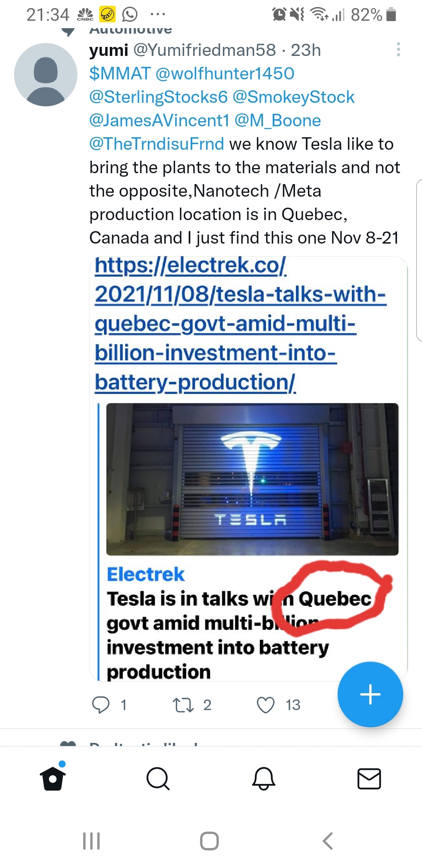The image size is (422, 868).
Task: Open the tweet's three-dot overflow menu
Action: tap(398, 50)
